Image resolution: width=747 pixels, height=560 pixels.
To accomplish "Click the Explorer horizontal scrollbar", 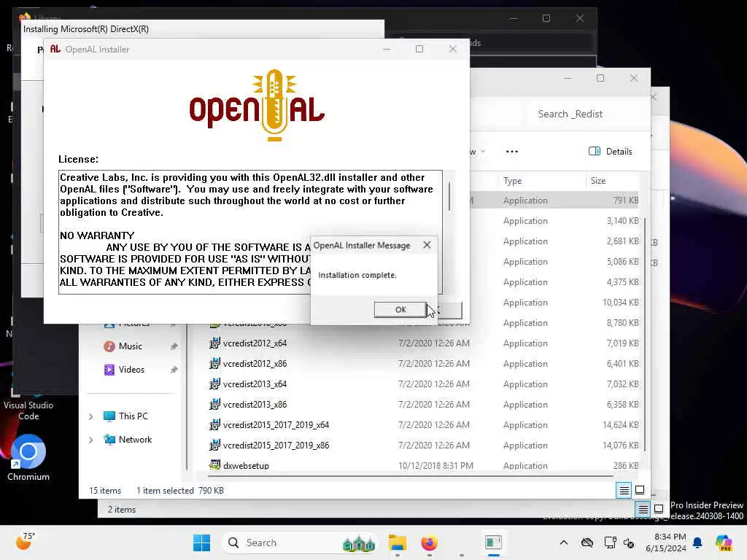I will [x=411, y=475].
